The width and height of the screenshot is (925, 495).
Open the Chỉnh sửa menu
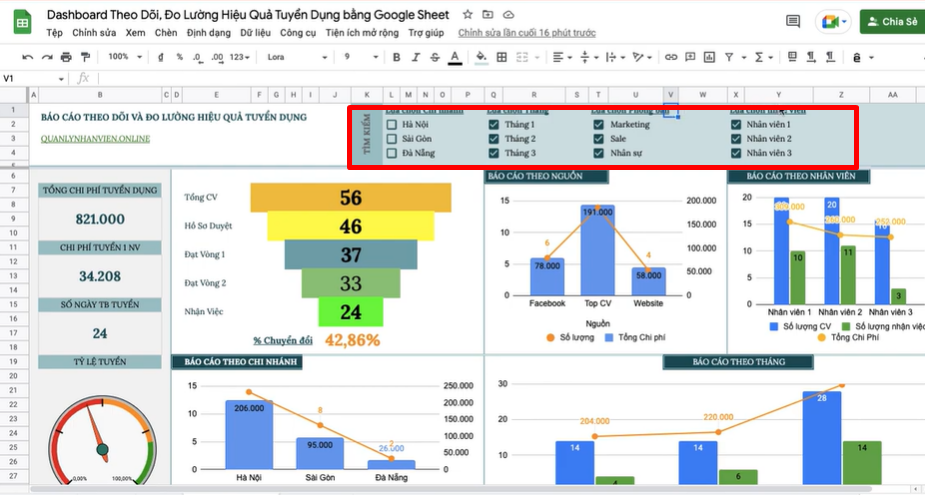click(94, 33)
